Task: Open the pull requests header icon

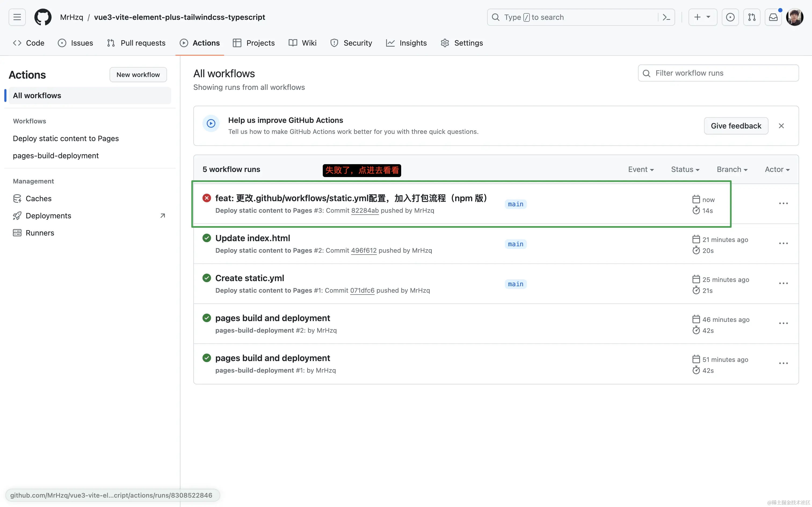Action: click(752, 17)
